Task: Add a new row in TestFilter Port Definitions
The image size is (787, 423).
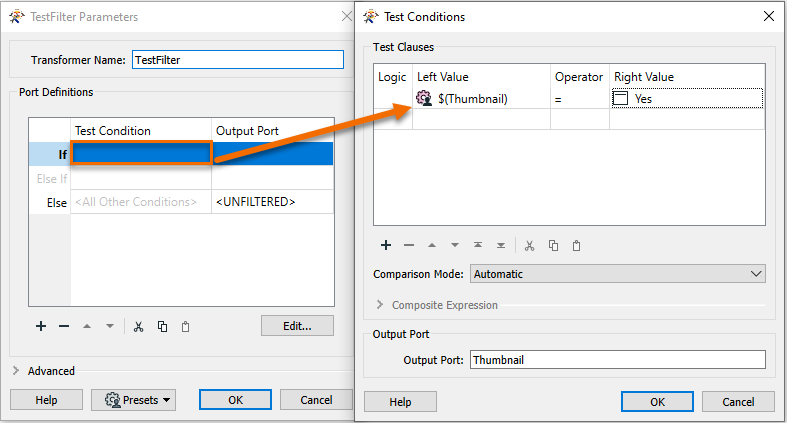Action: 41,327
